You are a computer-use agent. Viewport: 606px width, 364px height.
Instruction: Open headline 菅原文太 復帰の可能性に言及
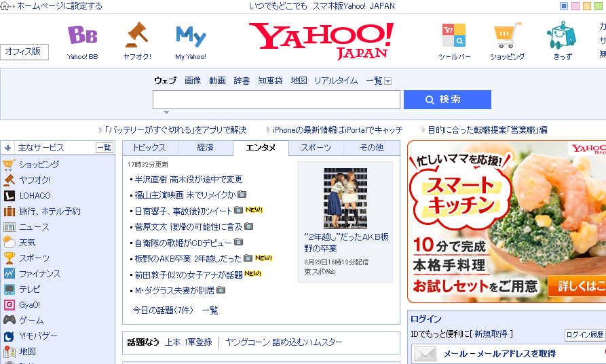pyautogui.click(x=189, y=227)
